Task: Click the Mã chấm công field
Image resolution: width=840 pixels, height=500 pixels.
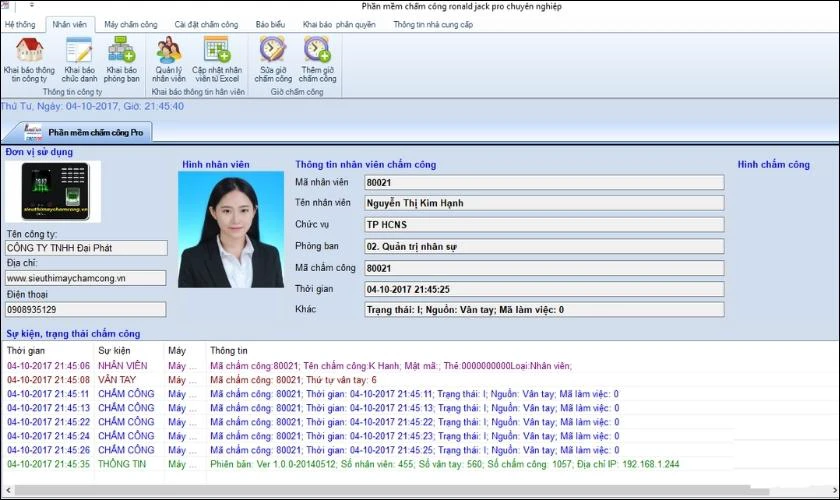Action: click(544, 268)
